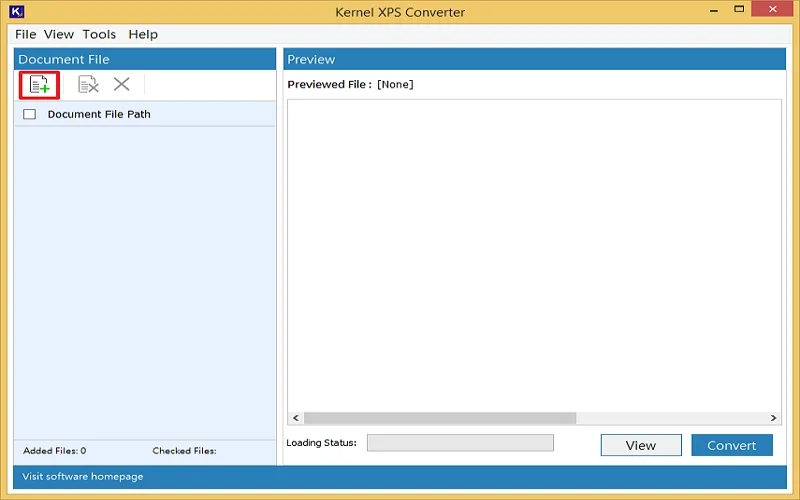Click the horizontal scrollbar thumb in preview

point(440,418)
